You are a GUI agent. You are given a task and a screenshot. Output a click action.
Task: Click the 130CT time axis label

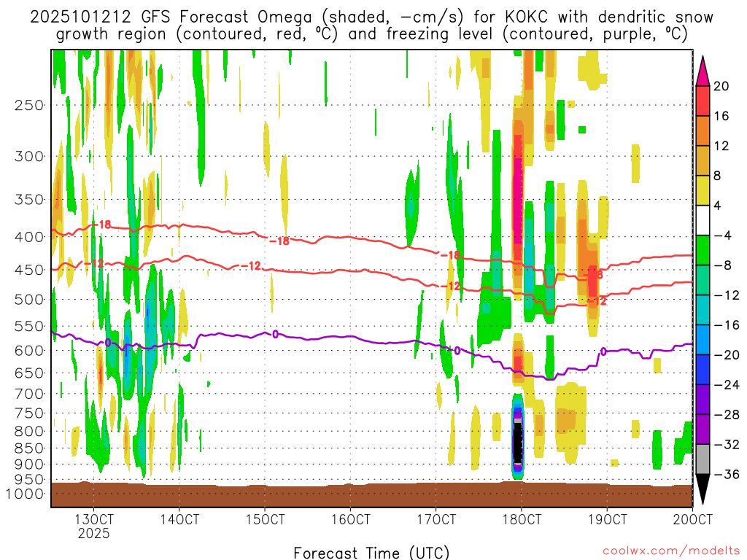pyautogui.click(x=94, y=519)
